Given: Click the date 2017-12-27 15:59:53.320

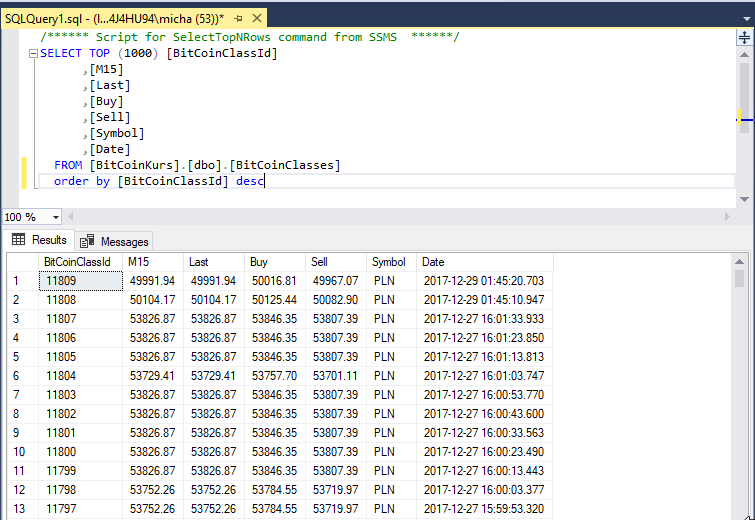Looking at the screenshot, I should pos(485,508).
